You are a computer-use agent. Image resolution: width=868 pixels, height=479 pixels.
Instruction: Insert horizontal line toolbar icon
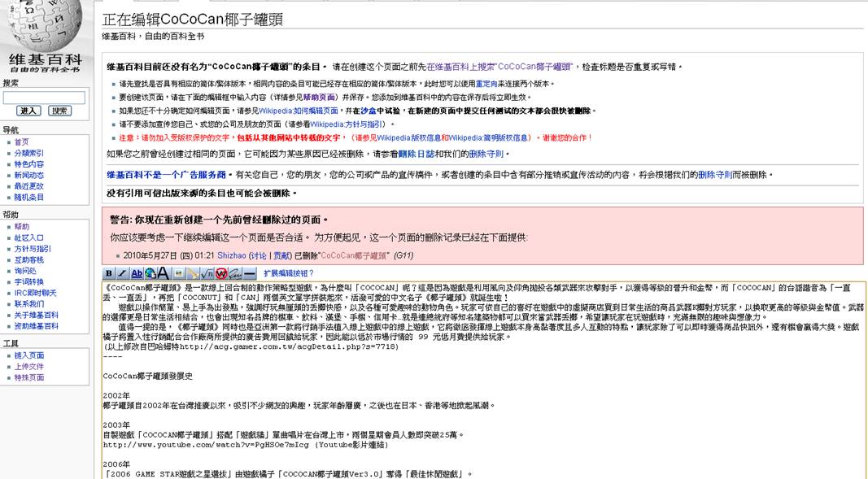[249, 273]
